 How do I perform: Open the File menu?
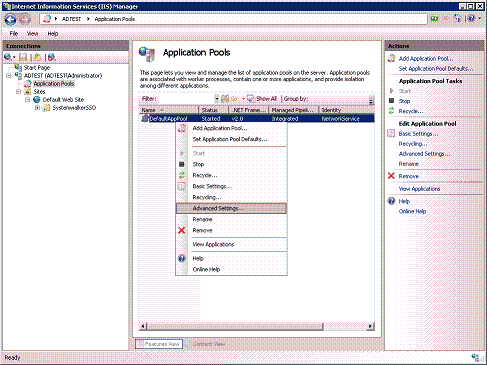[14, 33]
